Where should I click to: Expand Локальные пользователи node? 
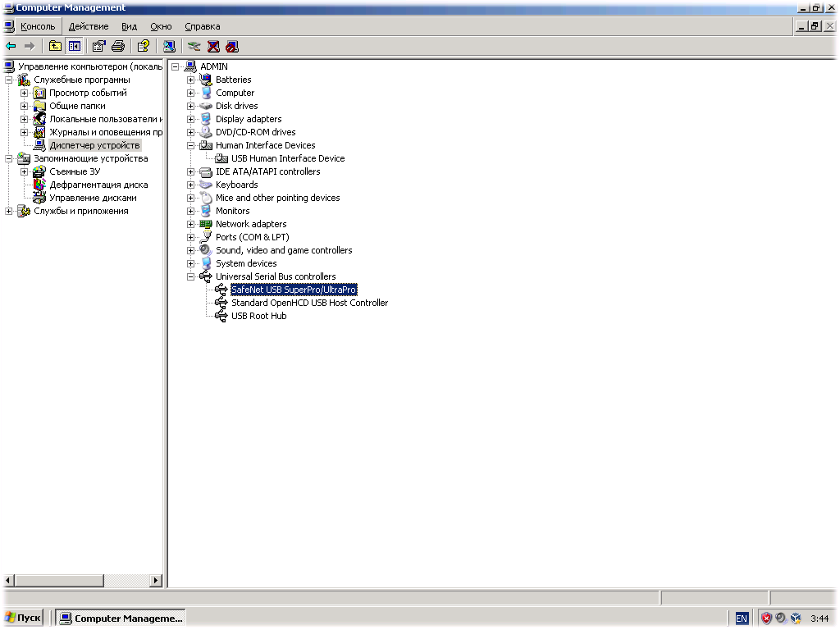point(24,119)
